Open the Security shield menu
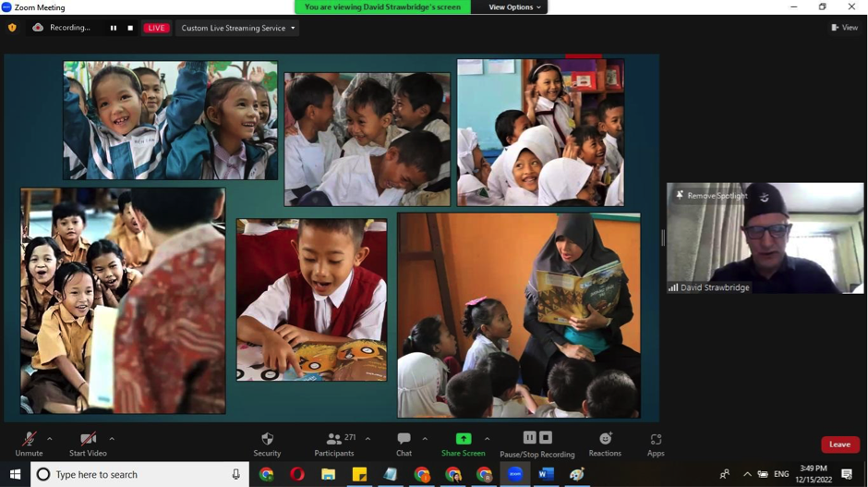The image size is (868, 487). [268, 444]
